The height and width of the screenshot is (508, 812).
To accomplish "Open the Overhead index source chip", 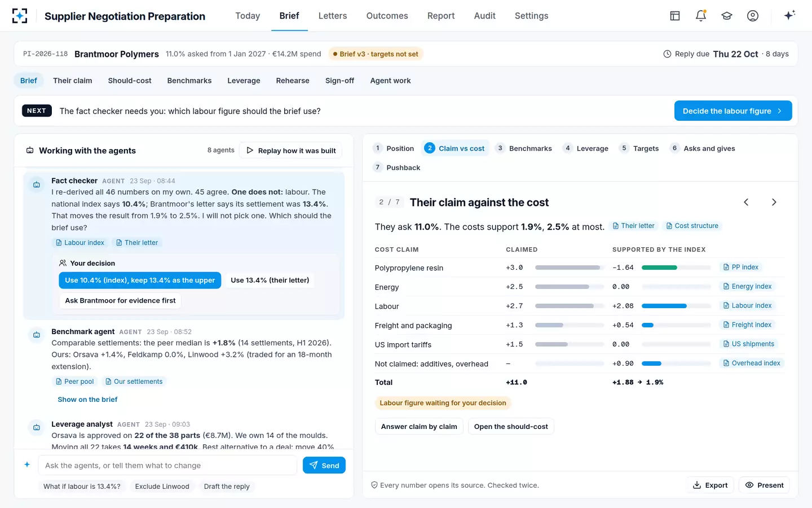I will click(x=752, y=364).
